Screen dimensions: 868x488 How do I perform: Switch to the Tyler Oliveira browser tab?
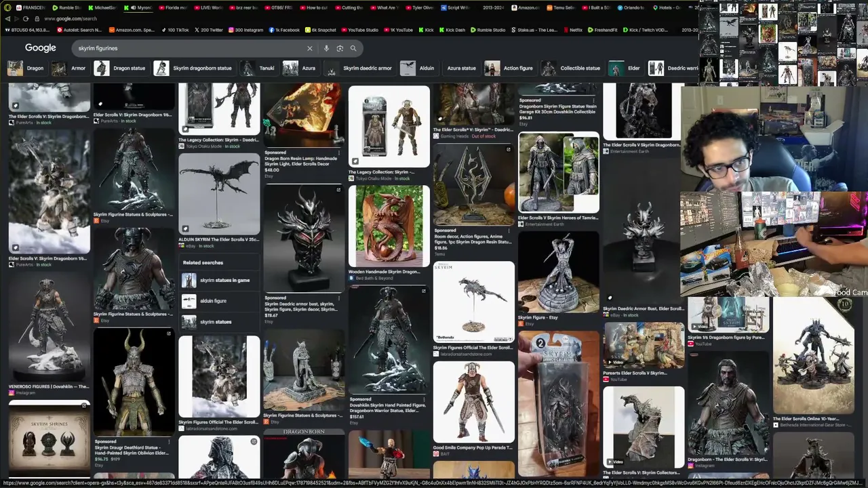(419, 7)
